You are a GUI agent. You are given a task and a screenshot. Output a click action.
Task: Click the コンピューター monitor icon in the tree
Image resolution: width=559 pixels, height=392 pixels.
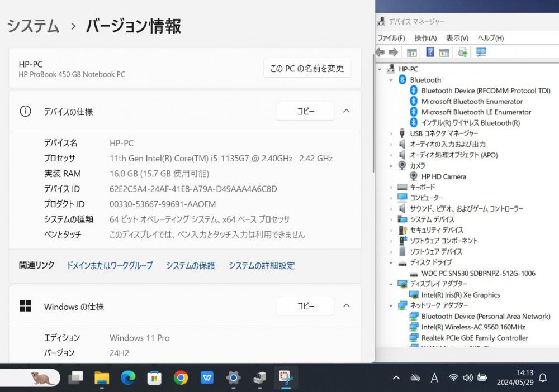click(402, 198)
